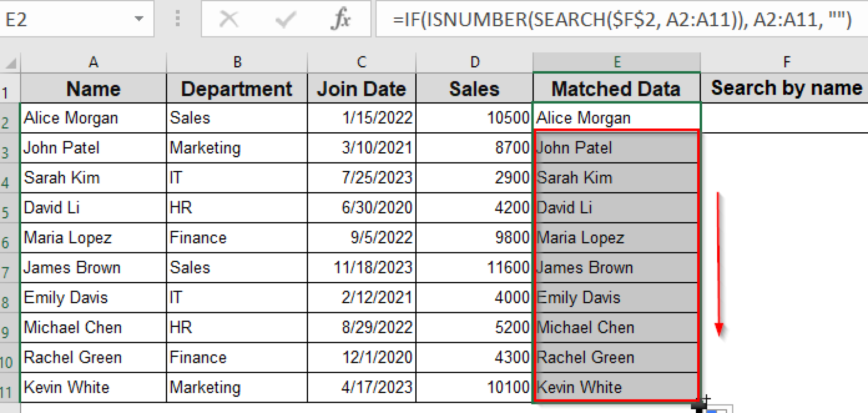Select the cell containing Alice Morgan in column A
This screenshot has width=868, height=413.
point(94,118)
